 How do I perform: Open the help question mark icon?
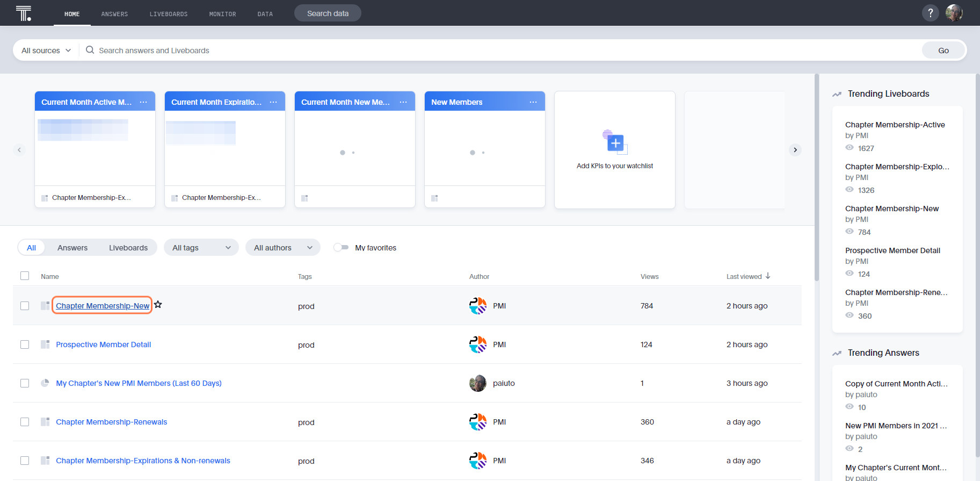pos(931,13)
